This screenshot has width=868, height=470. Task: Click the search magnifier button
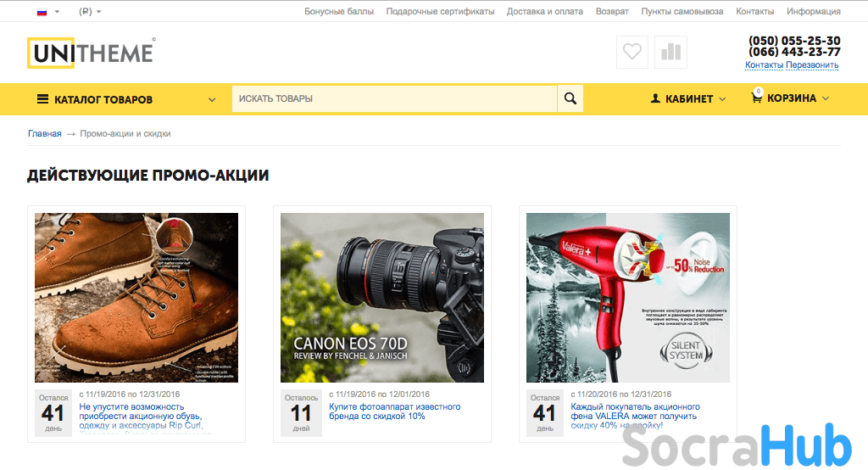click(570, 98)
